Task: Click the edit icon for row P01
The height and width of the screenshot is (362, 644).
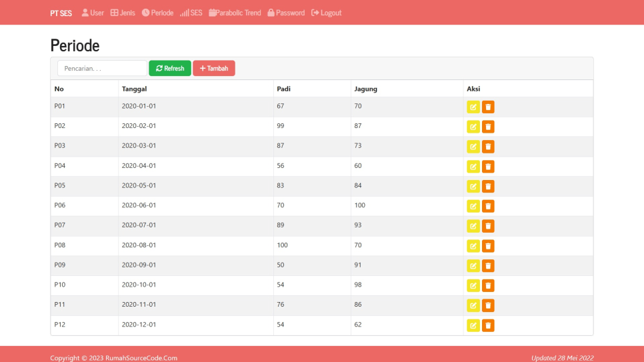Action: point(473,107)
